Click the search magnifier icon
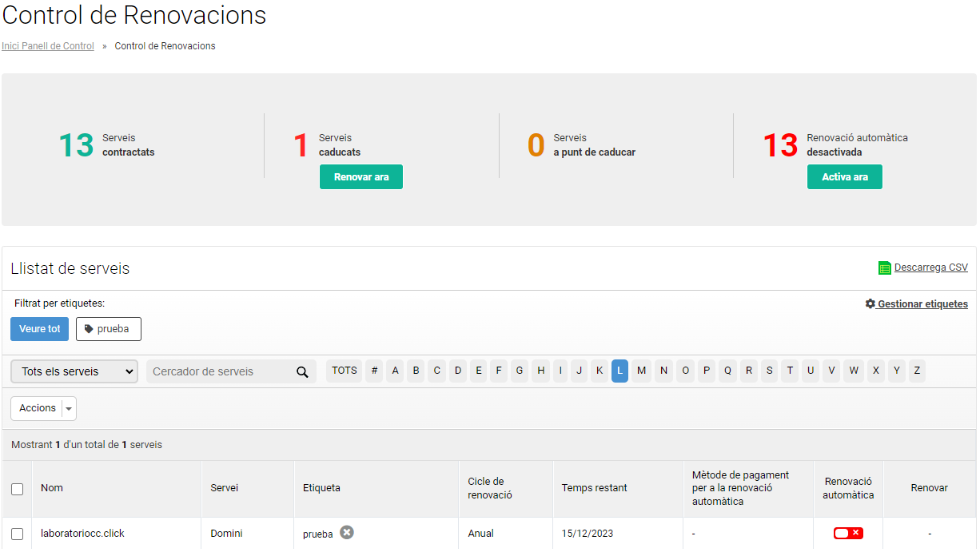 click(x=302, y=372)
